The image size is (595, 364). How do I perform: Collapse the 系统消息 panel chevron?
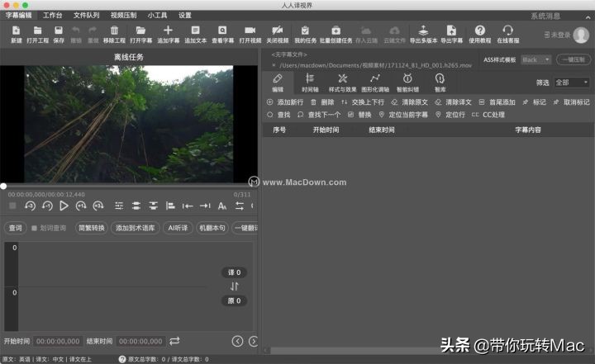(x=588, y=17)
